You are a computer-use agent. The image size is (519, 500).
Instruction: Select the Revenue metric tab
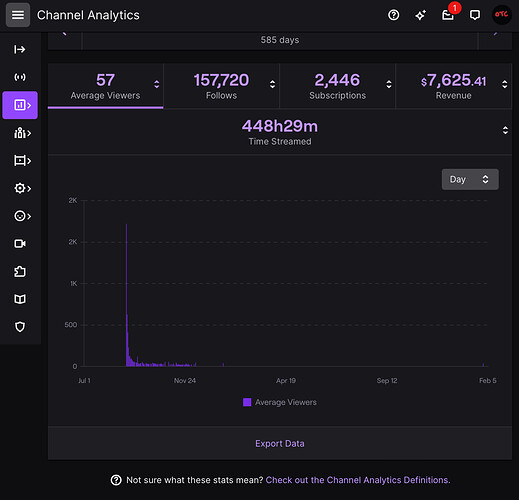453,86
